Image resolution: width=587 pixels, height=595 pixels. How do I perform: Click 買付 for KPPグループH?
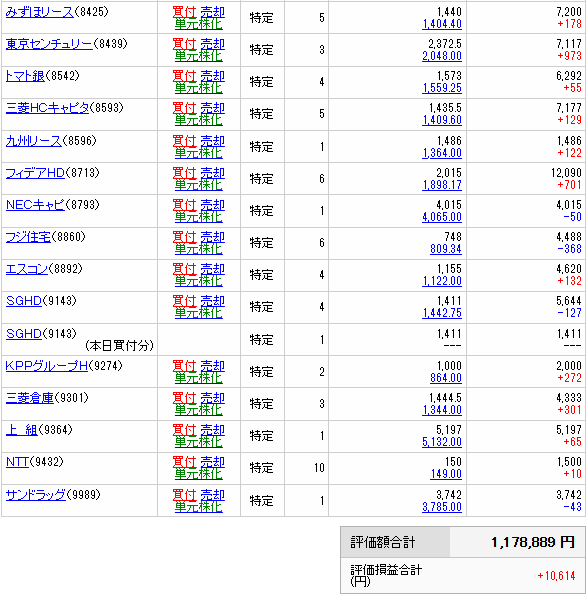point(184,366)
